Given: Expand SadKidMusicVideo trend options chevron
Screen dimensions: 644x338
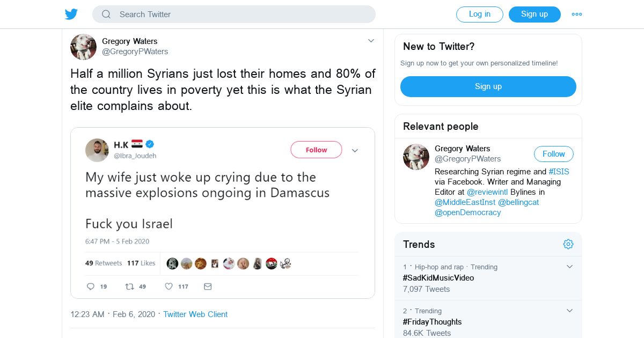Looking at the screenshot, I should (x=570, y=267).
